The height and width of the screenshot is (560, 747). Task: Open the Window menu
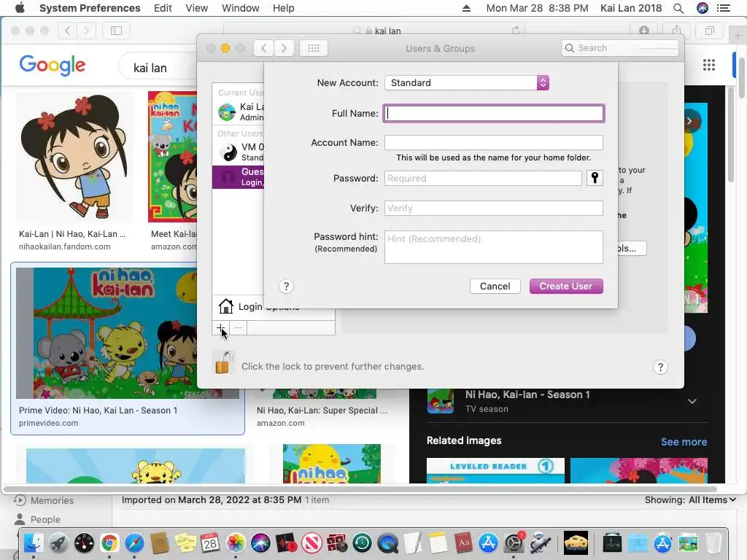point(240,8)
